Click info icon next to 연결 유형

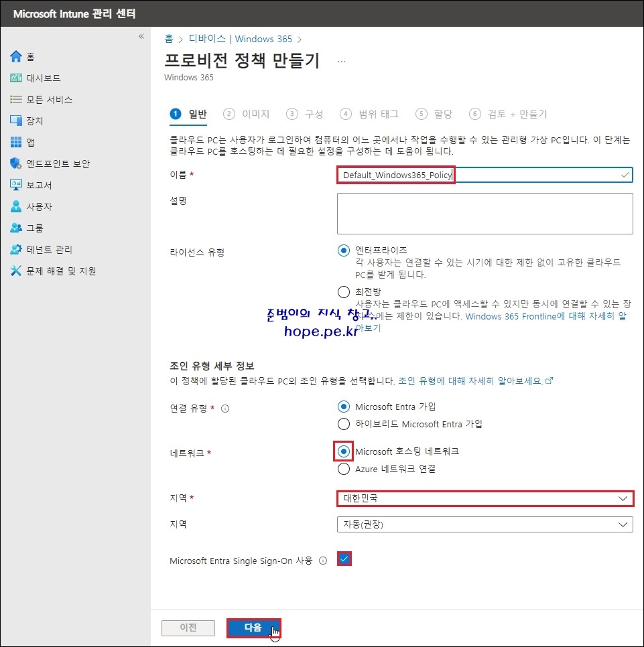click(x=225, y=409)
